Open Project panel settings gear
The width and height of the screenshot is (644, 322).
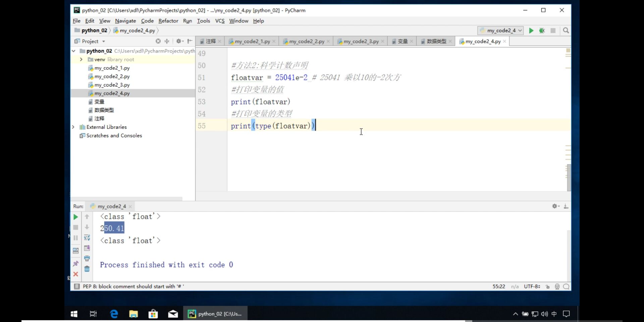pos(179,41)
